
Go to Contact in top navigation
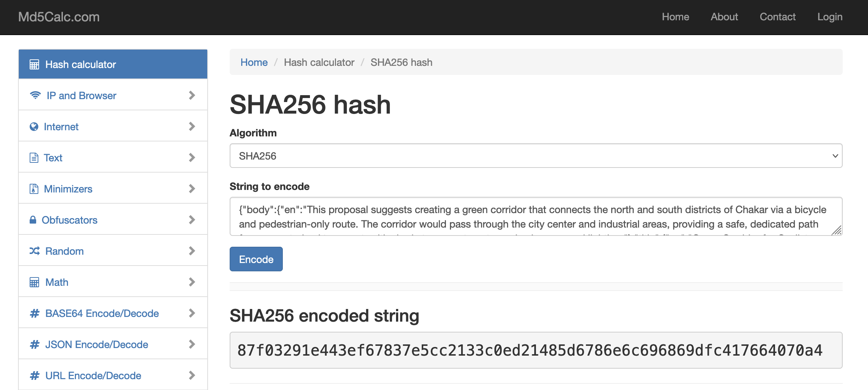778,17
